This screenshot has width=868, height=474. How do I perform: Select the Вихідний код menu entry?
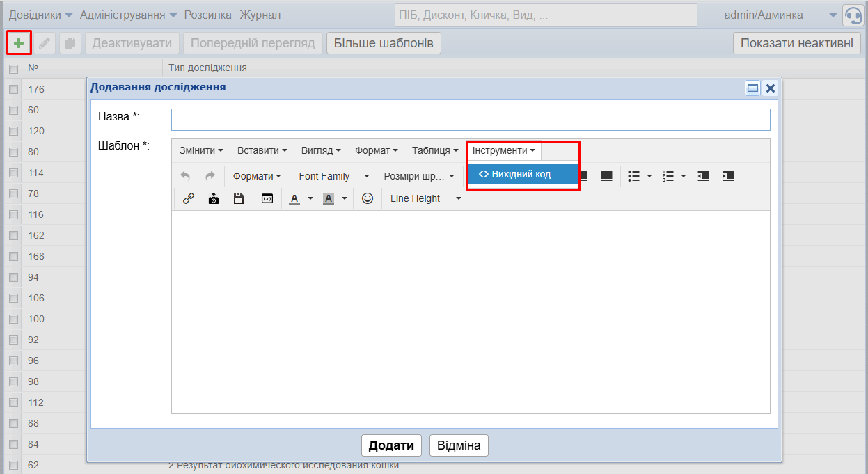click(522, 174)
